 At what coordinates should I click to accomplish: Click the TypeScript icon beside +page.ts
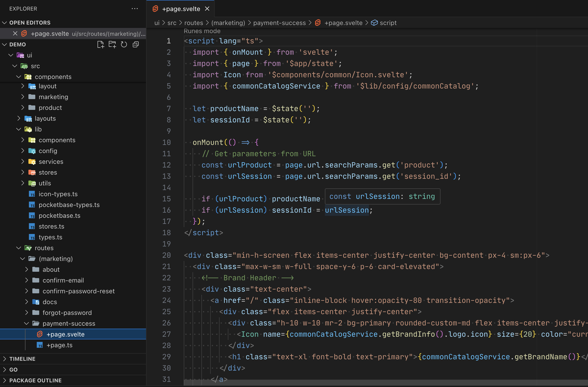pos(40,345)
